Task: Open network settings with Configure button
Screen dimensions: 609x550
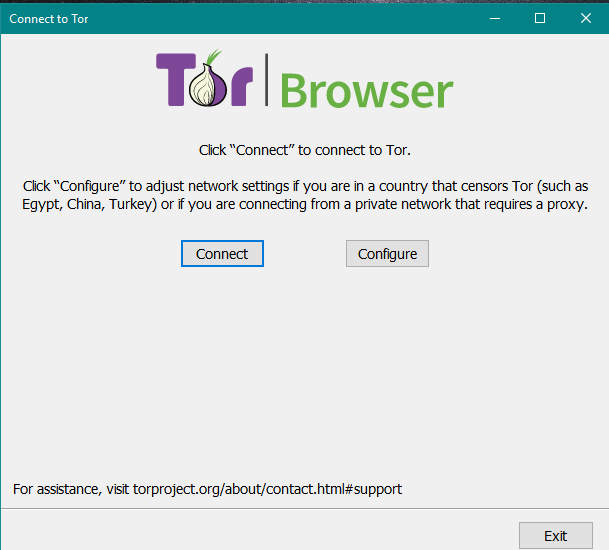Action: click(x=387, y=254)
